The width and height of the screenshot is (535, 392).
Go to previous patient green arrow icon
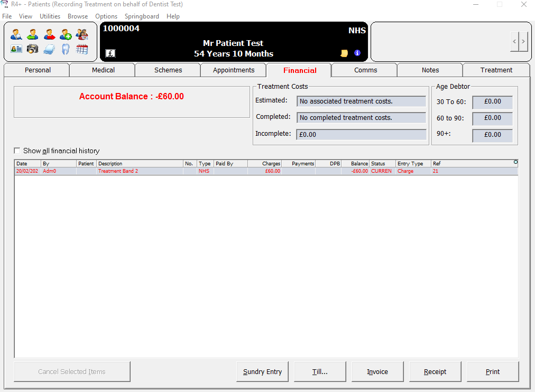pos(32,34)
